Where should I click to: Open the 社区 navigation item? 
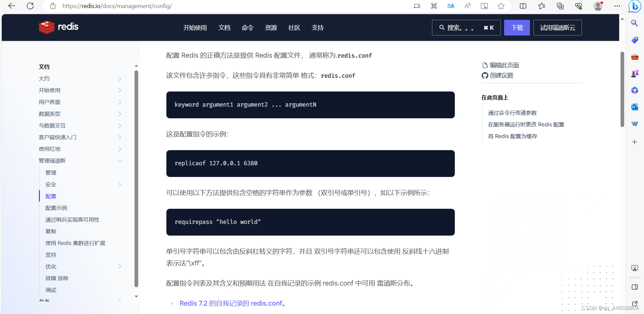point(294,28)
